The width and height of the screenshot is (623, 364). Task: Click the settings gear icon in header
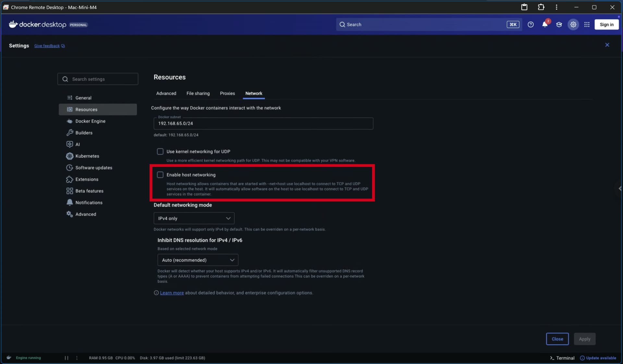(x=573, y=25)
